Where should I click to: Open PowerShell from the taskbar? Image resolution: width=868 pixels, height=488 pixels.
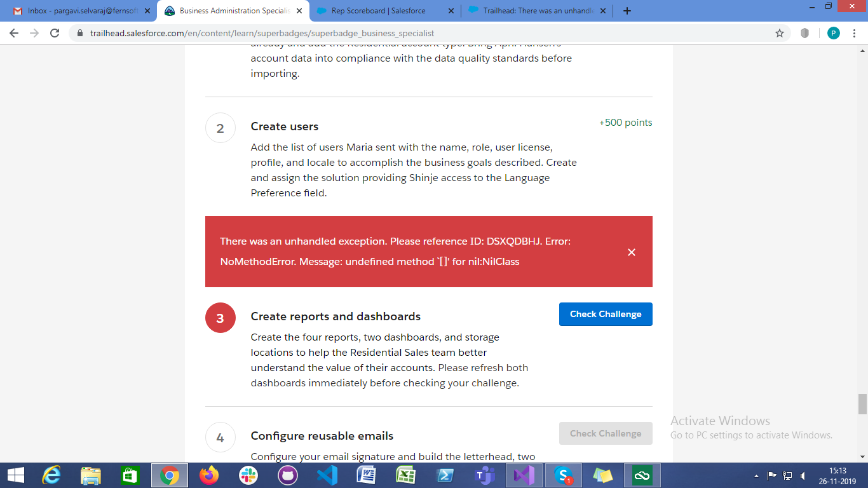(445, 475)
